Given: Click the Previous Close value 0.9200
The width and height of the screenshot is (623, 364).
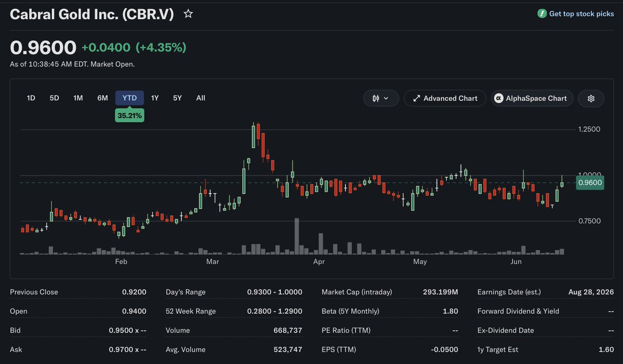Looking at the screenshot, I should [134, 292].
